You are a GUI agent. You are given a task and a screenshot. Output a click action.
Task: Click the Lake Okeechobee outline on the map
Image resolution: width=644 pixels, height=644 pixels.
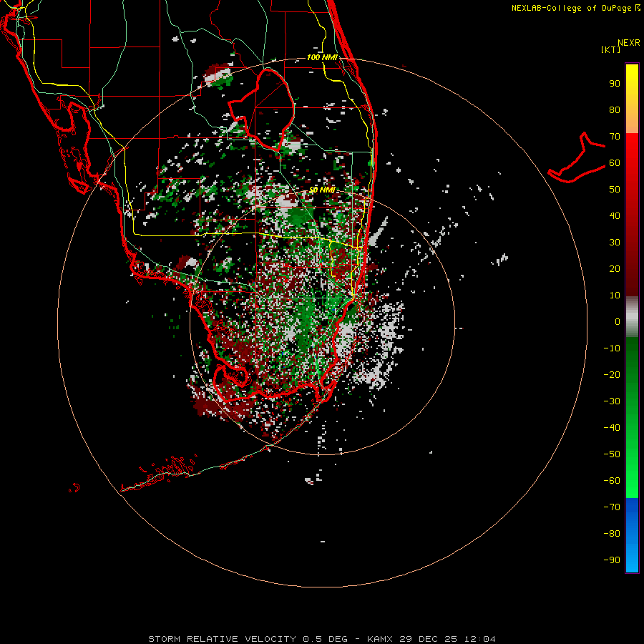[x=262, y=109]
